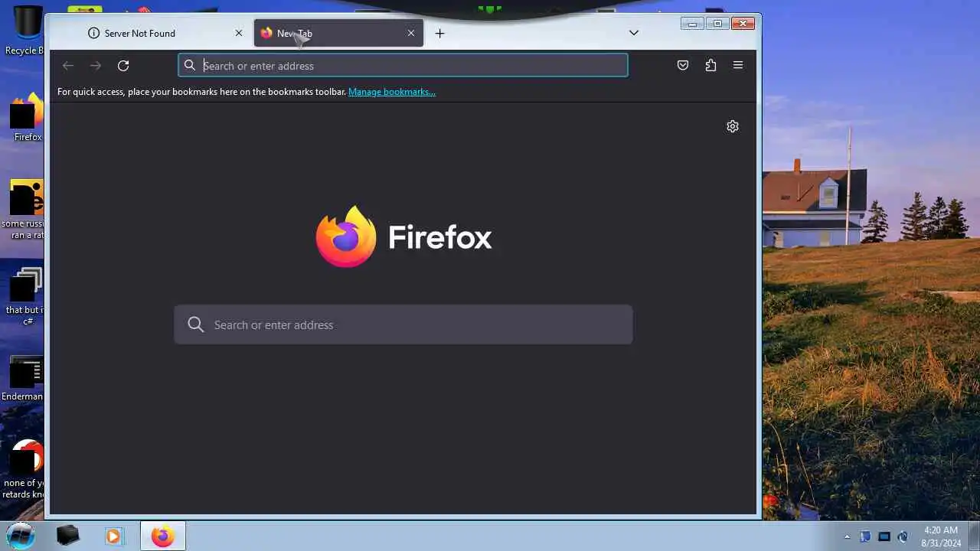Image resolution: width=980 pixels, height=551 pixels.
Task: Minimize the Firefox window
Action: tap(692, 24)
